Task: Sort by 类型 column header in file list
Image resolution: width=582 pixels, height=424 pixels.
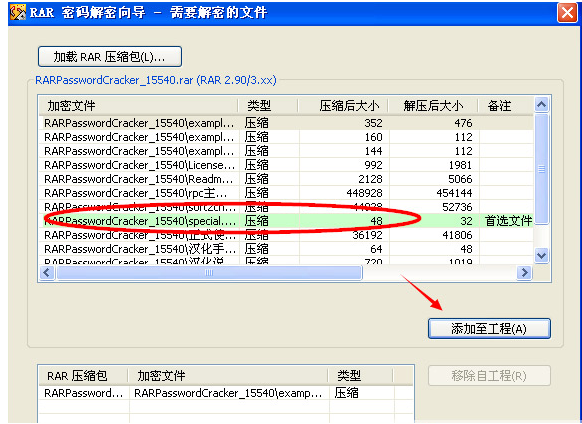Action: 268,106
